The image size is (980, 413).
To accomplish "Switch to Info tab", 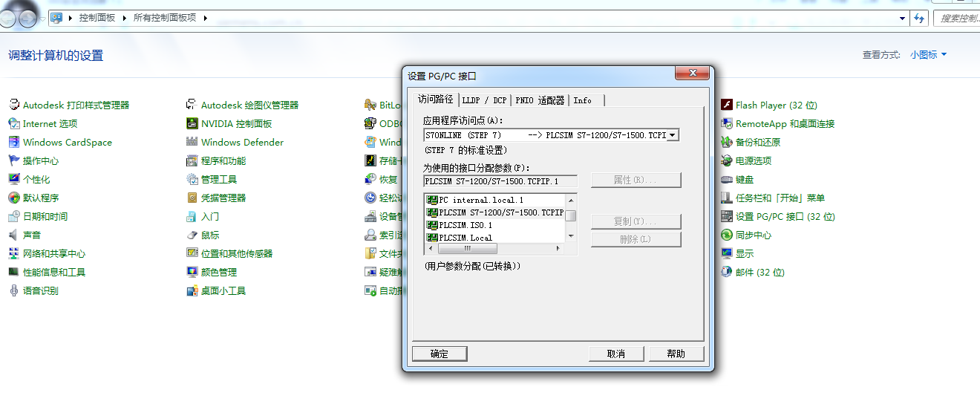I will tap(587, 100).
